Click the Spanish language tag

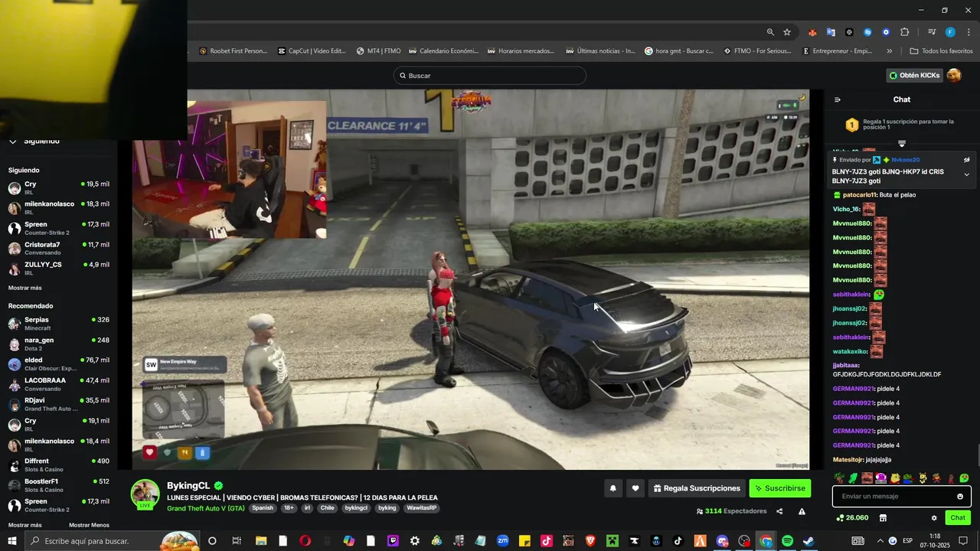[263, 508]
